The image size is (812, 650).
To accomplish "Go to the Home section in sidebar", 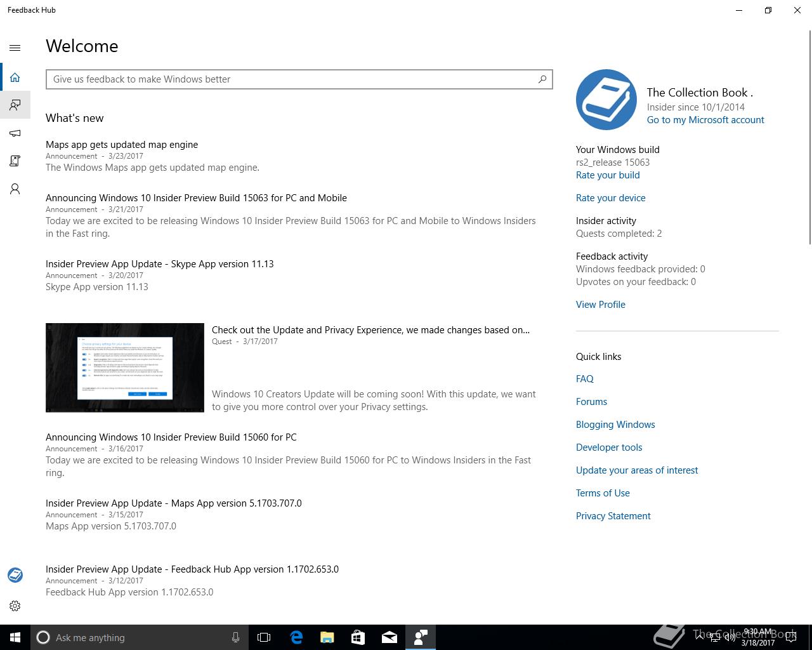I will click(15, 77).
